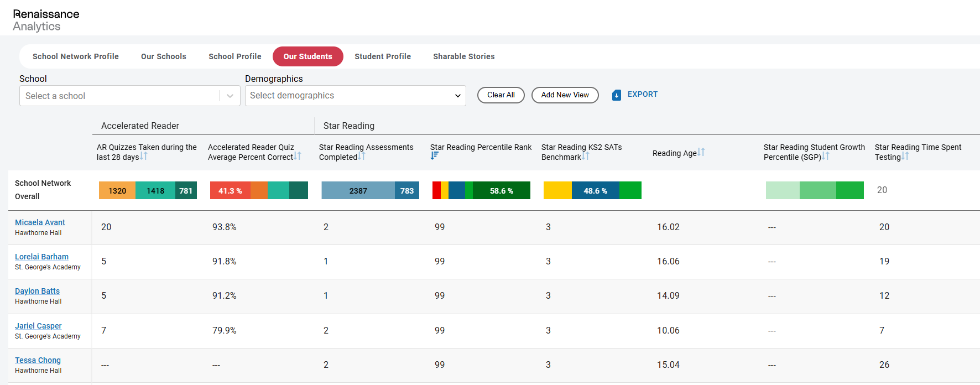The image size is (980, 385).
Task: Open the Select demographics dropdown
Action: click(356, 96)
